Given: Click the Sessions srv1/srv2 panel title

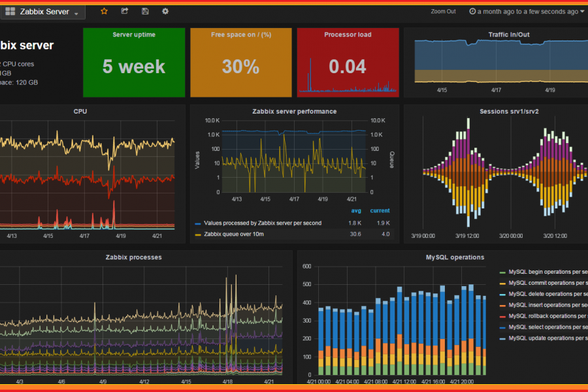Looking at the screenshot, I should pyautogui.click(x=509, y=112).
